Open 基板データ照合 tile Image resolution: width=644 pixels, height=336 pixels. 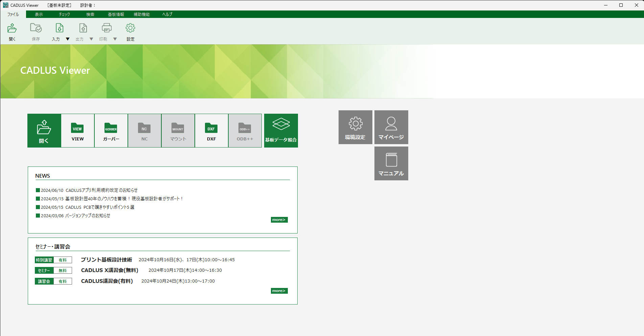tap(281, 131)
